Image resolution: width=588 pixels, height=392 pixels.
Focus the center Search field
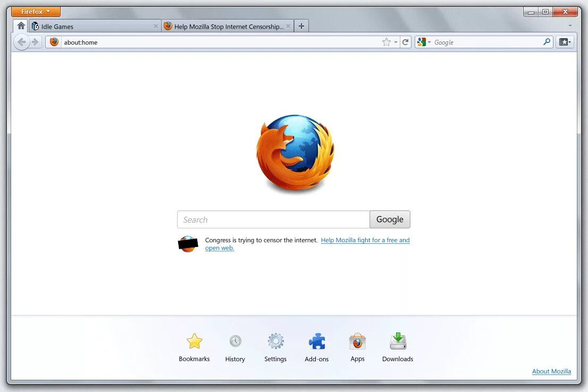coord(273,219)
